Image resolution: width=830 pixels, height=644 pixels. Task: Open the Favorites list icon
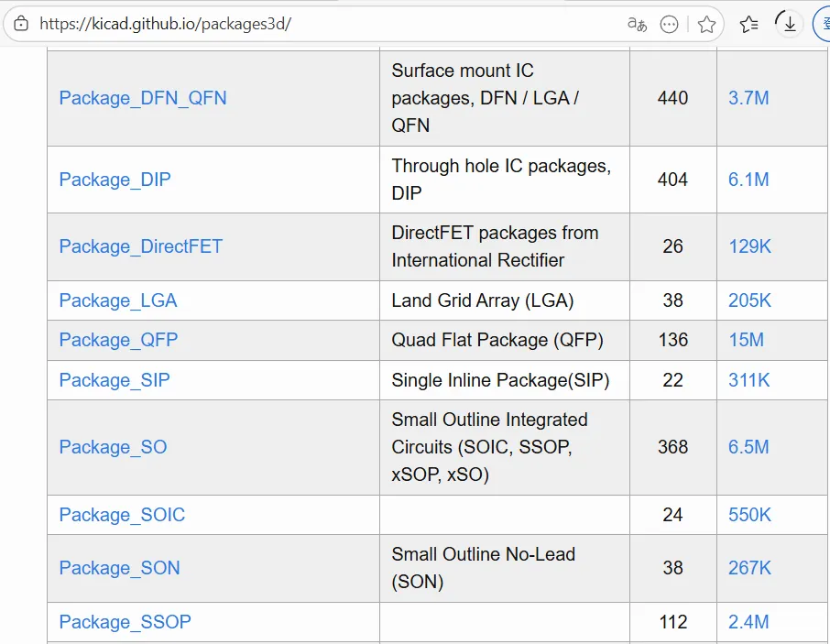pyautogui.click(x=748, y=25)
